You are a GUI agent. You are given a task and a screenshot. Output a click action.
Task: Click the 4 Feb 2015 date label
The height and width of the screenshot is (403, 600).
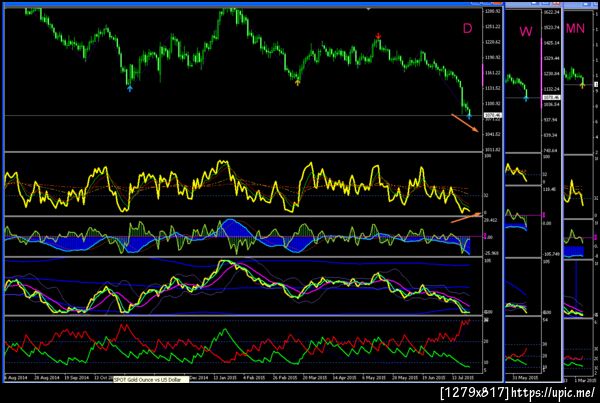254,377
